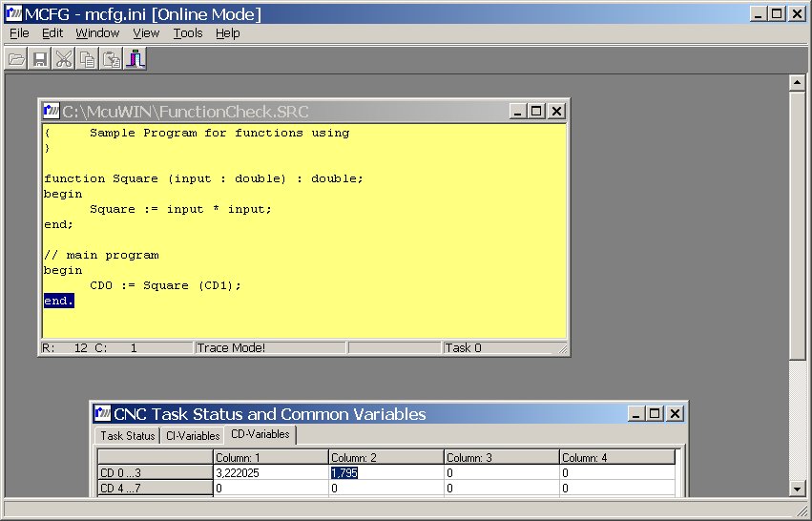Click the 'Square := input * input;' line
Viewport: 812px width, 521px height.
[180, 209]
